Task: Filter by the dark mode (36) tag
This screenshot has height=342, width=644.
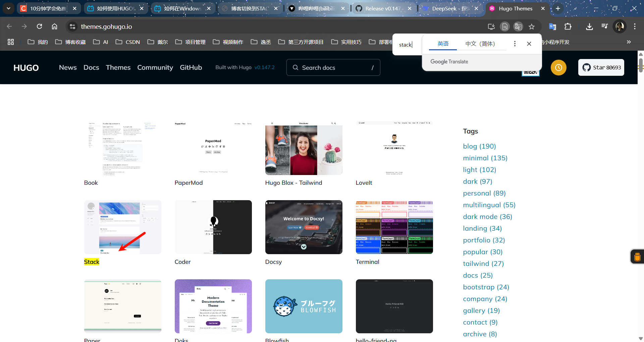Action: pos(487,217)
